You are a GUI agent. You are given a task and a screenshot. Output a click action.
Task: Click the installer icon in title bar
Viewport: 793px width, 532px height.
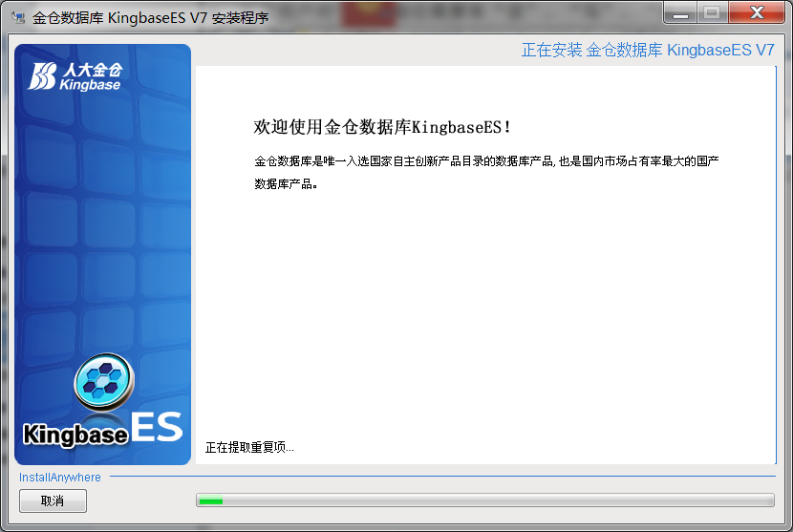[x=19, y=18]
